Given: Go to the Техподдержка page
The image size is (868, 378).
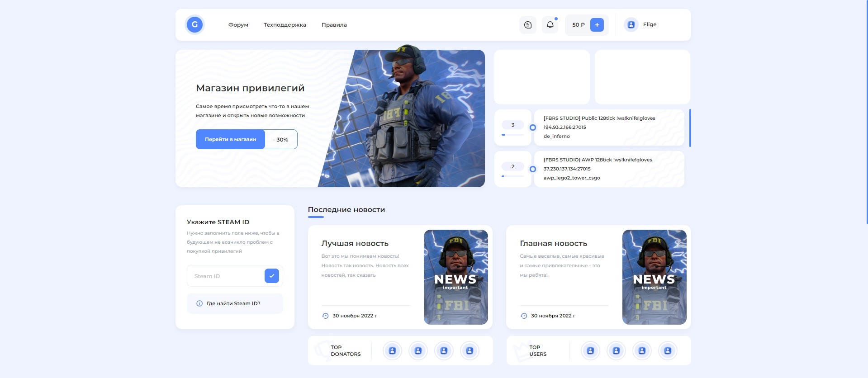Looking at the screenshot, I should click(x=285, y=25).
